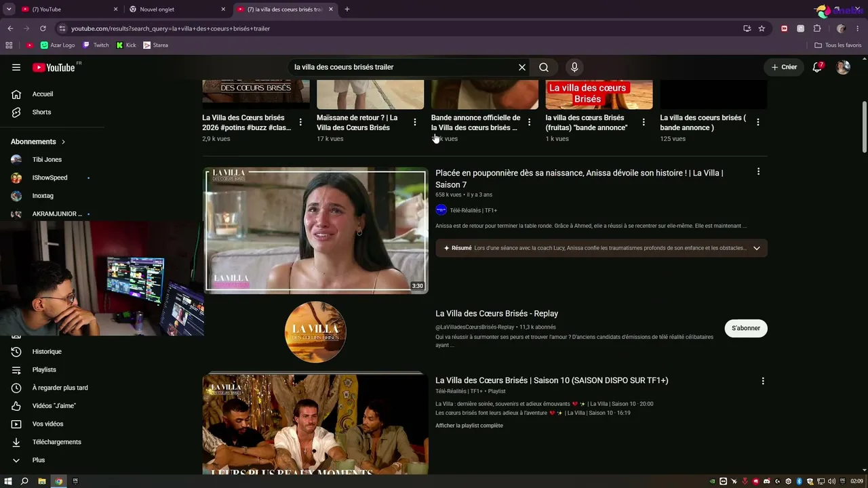Open the Kick bookmark
Viewport: 868px width, 488px height.
pos(126,45)
